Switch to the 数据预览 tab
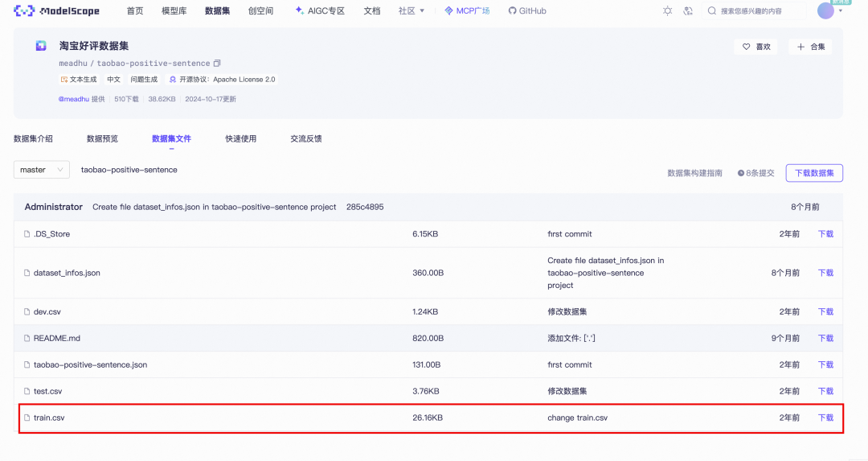The width and height of the screenshot is (868, 461). click(x=102, y=138)
